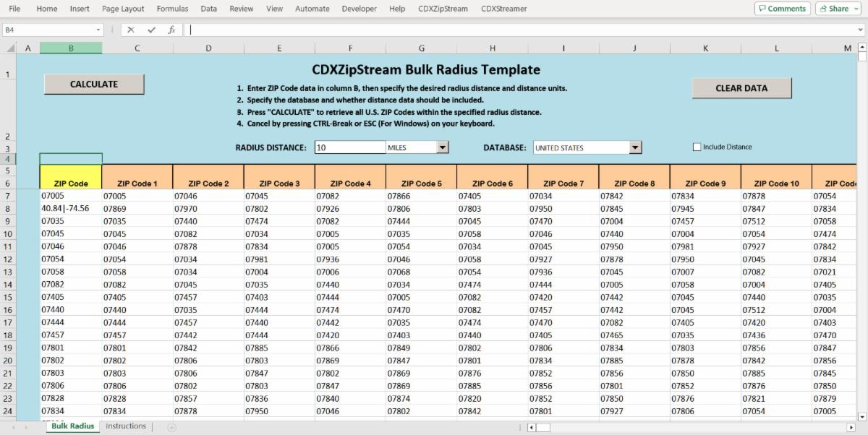Enable the Include Distance checkbox
868x435 pixels.
click(x=697, y=147)
